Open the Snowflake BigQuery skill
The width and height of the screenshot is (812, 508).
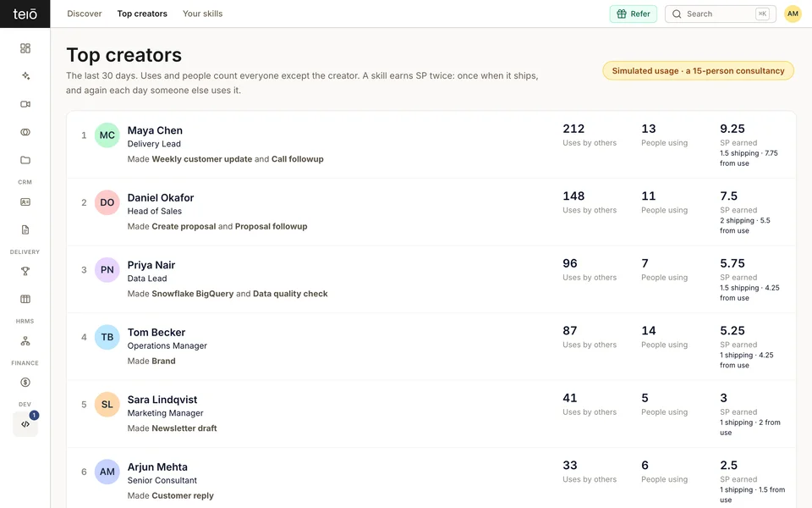pyautogui.click(x=193, y=294)
